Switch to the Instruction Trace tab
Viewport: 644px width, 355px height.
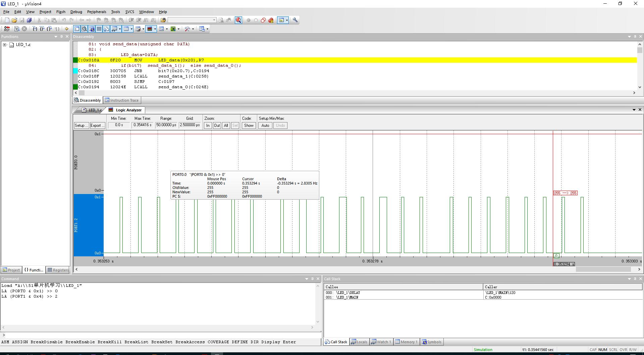[121, 100]
